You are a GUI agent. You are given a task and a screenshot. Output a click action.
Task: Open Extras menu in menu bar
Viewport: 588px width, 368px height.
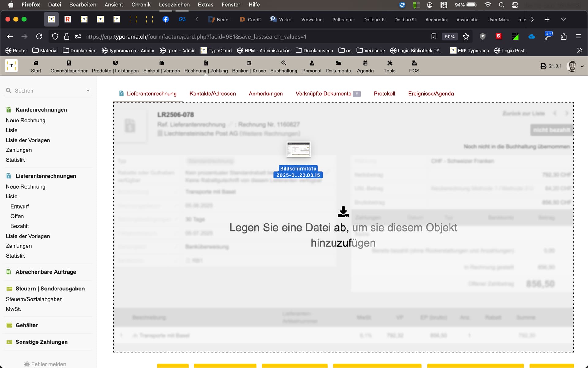(205, 5)
